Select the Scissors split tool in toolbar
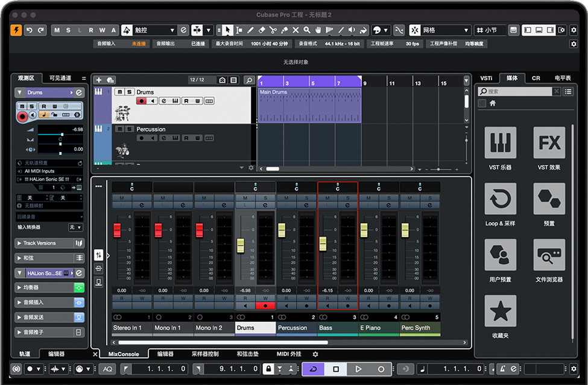588x385 pixels. [273, 30]
